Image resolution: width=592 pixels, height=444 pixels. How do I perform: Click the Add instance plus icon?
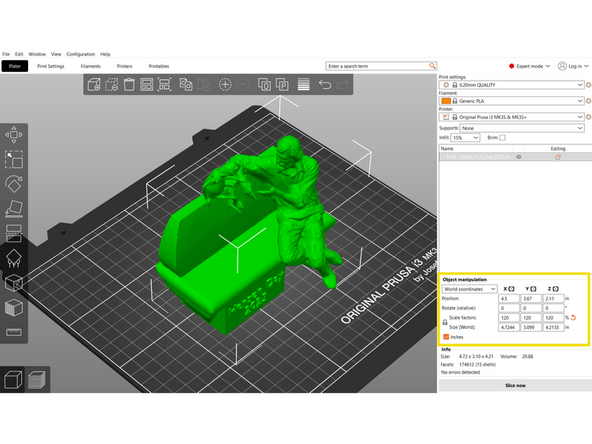click(x=225, y=84)
